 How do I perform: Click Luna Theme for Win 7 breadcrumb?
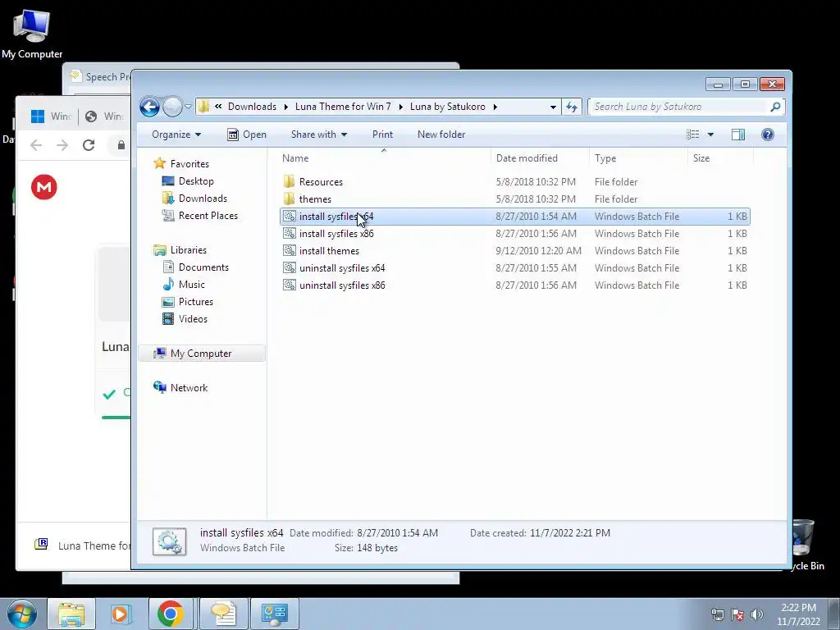(343, 107)
